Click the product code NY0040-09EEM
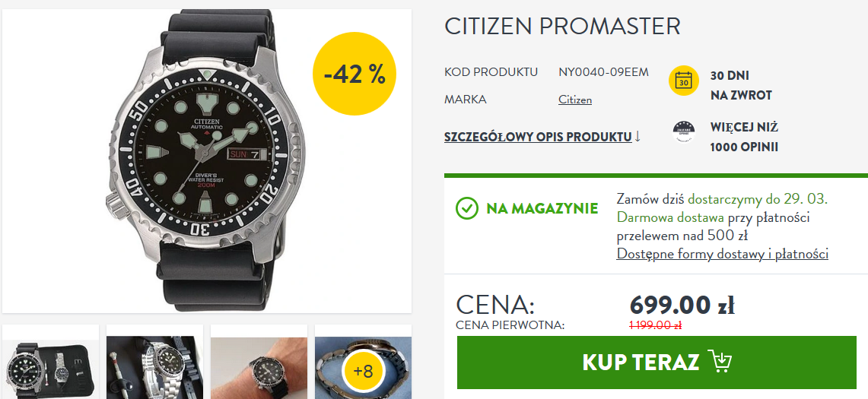 pos(603,72)
